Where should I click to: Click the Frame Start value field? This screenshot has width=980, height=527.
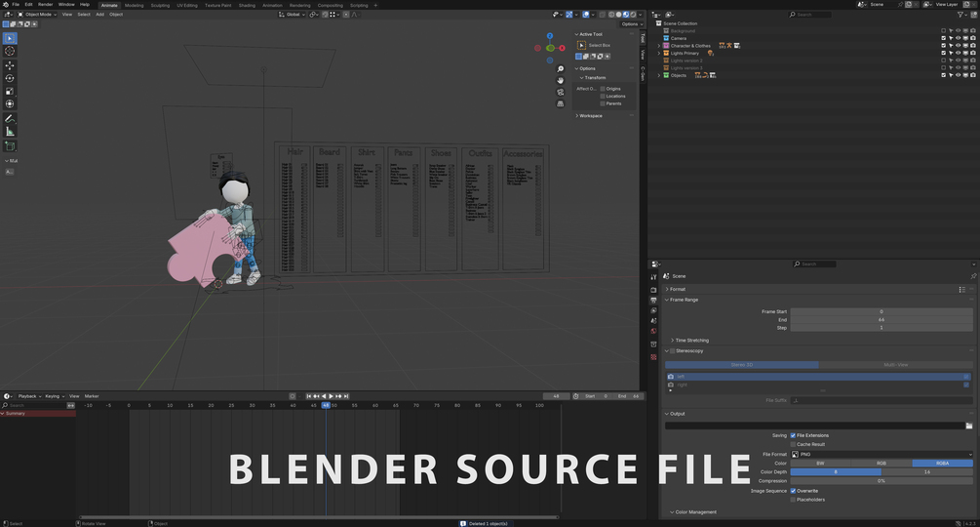882,311
